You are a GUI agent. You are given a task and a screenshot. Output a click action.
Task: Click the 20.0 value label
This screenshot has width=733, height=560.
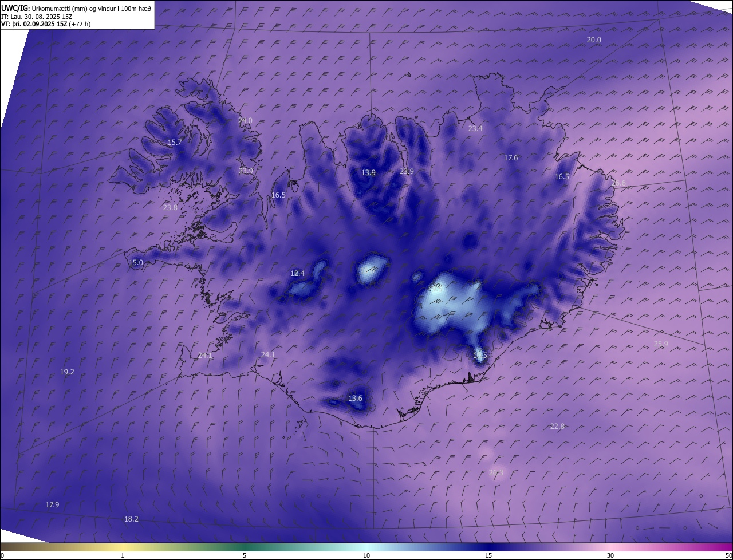coord(594,40)
